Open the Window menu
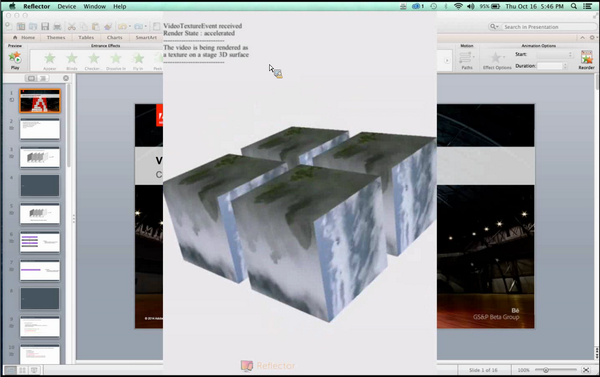This screenshot has height=377, width=600. click(95, 7)
